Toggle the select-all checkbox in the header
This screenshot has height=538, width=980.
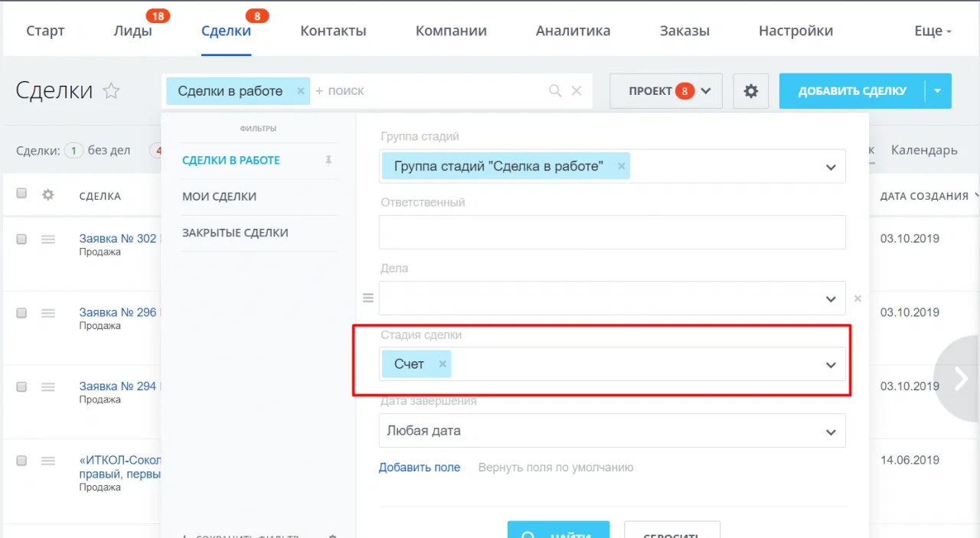21,194
